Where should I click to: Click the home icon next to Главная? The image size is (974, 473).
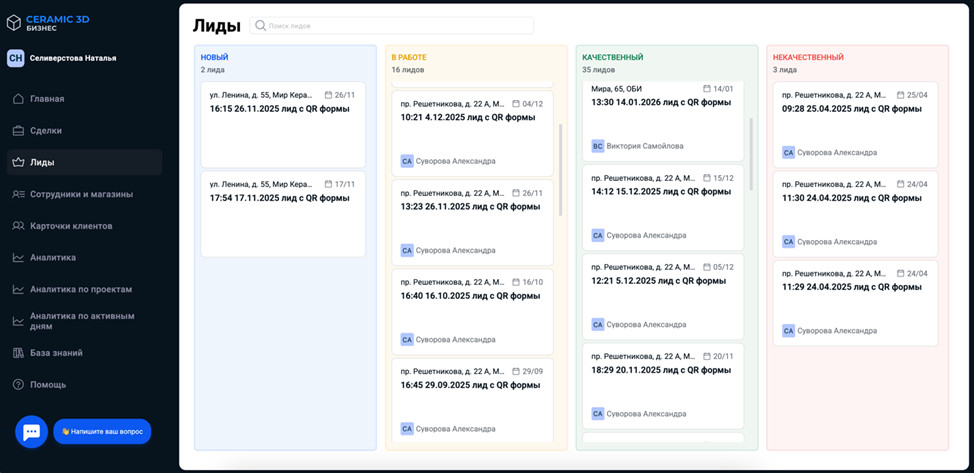coord(19,99)
